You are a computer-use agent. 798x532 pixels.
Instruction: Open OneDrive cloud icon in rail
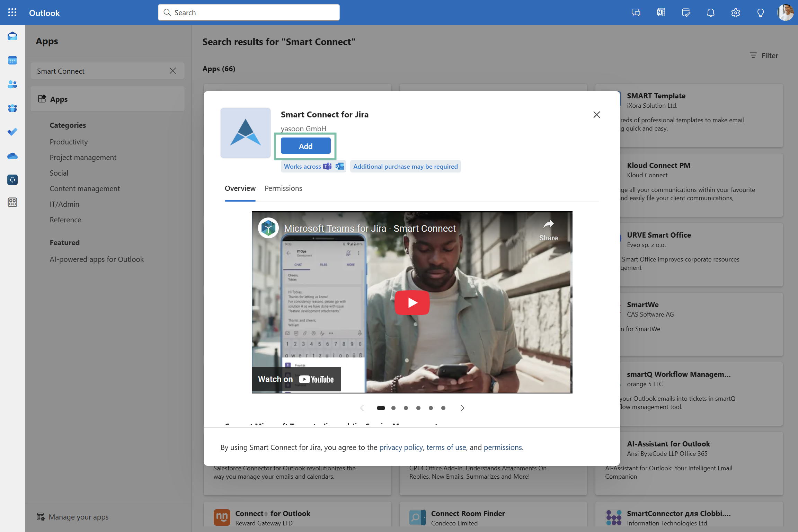tap(12, 156)
